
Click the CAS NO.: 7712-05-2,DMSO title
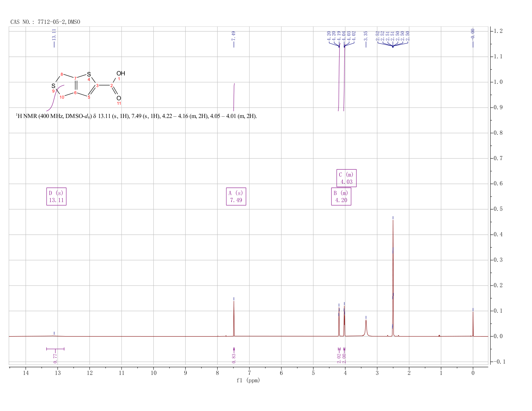click(45, 22)
